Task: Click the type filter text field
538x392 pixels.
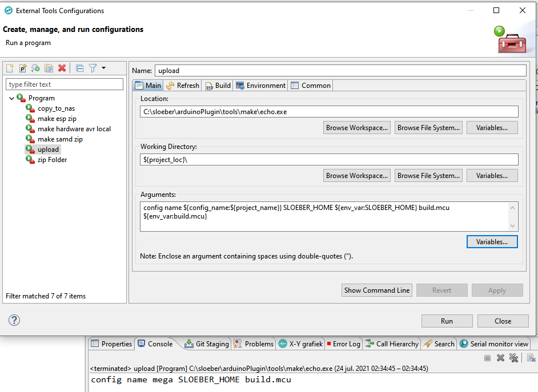Action: 65,84
